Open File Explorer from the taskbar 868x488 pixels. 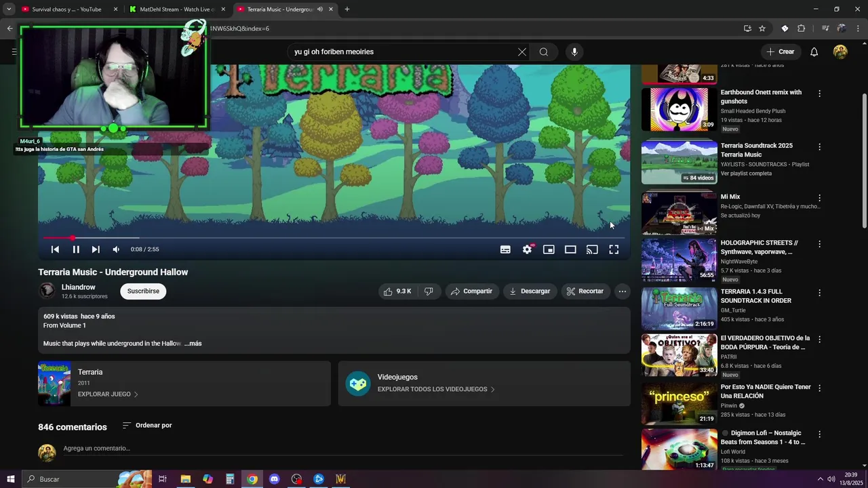(x=185, y=479)
